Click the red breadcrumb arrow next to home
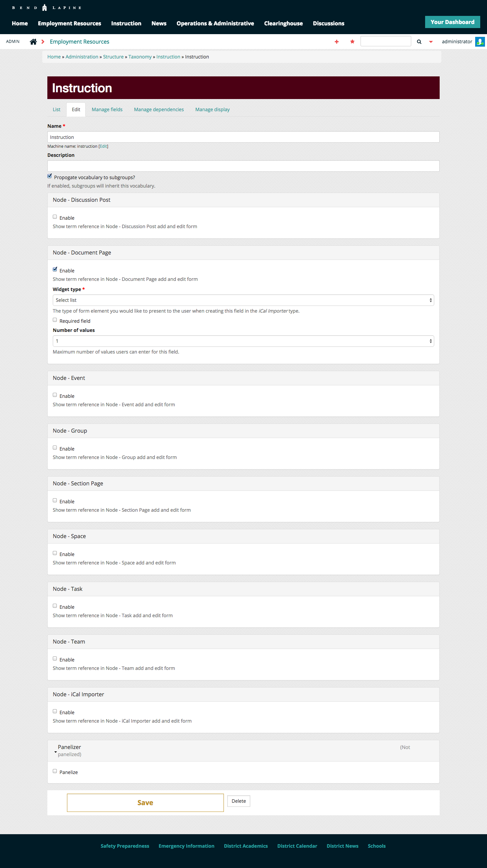Screen dimensions: 487x868 43,41
